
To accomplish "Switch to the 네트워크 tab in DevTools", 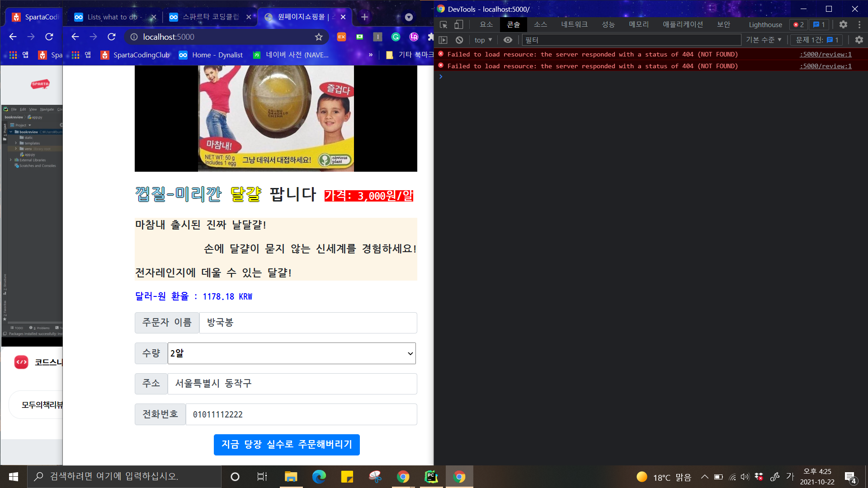I will tap(574, 25).
